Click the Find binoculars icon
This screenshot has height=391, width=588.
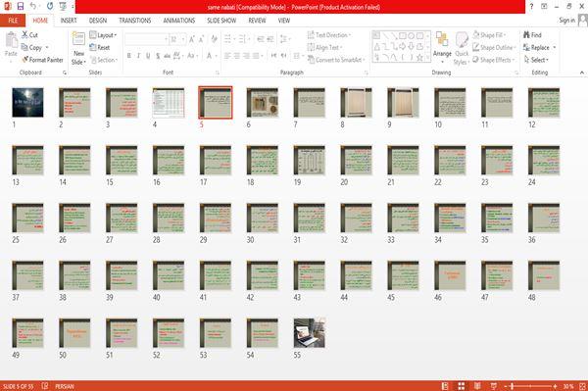[x=526, y=35]
